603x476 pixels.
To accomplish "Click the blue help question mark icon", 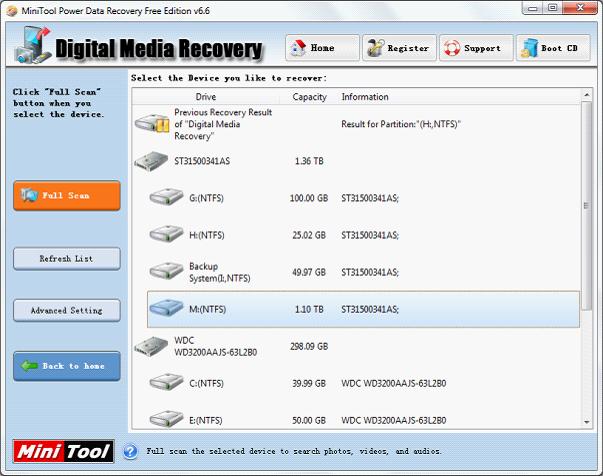I will point(130,451).
